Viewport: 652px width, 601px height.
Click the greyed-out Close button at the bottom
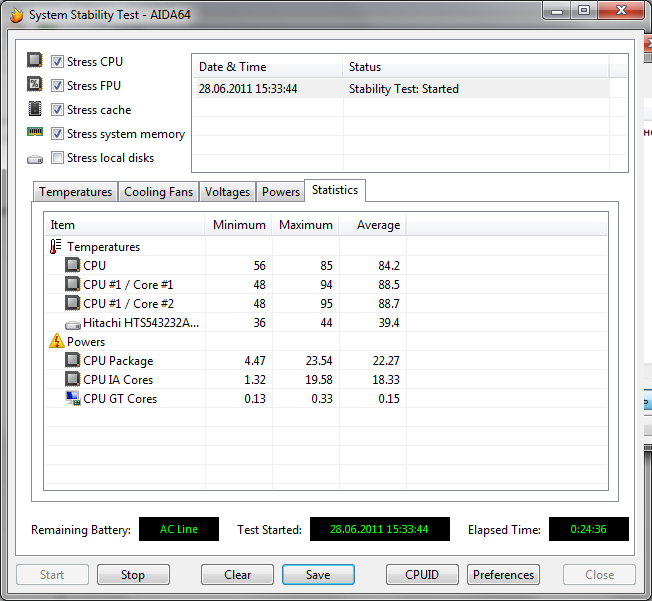[599, 574]
